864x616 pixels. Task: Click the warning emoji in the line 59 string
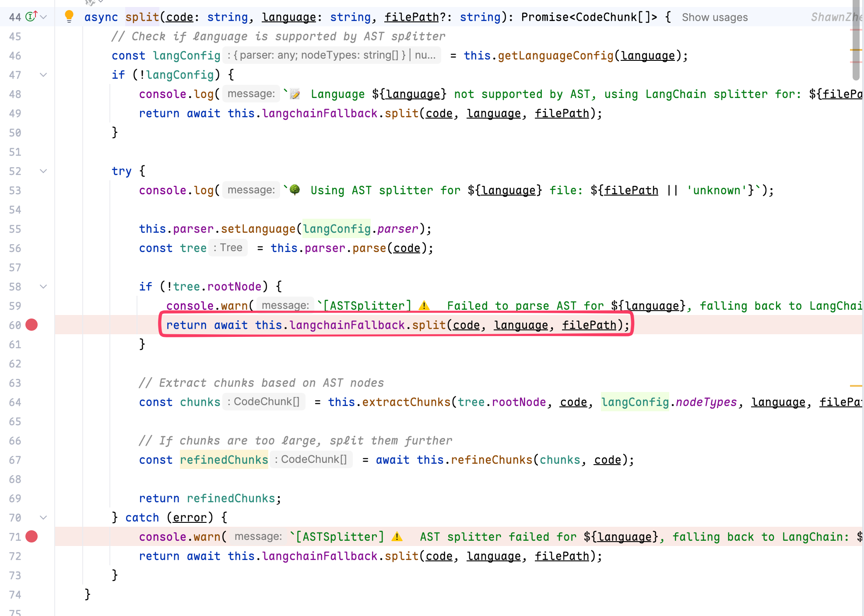point(424,306)
